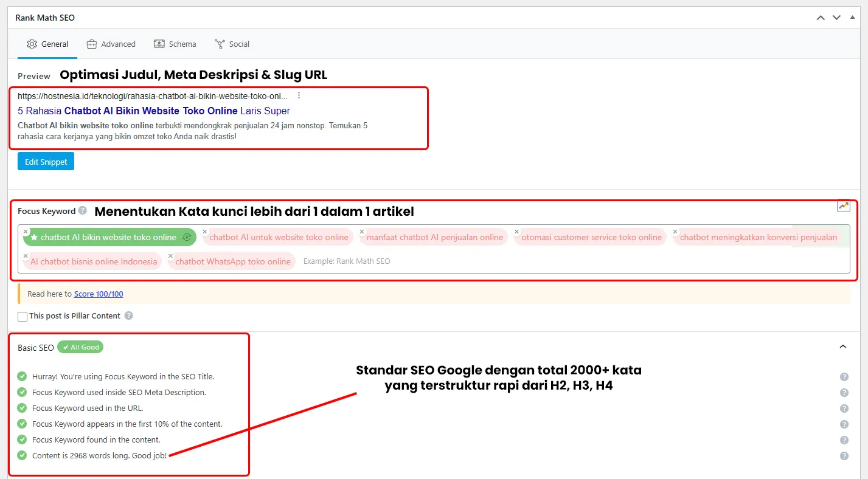Select keyword tag chatbot meningkatkan konversi penjualan
Image resolution: width=868 pixels, height=479 pixels.
[758, 238]
